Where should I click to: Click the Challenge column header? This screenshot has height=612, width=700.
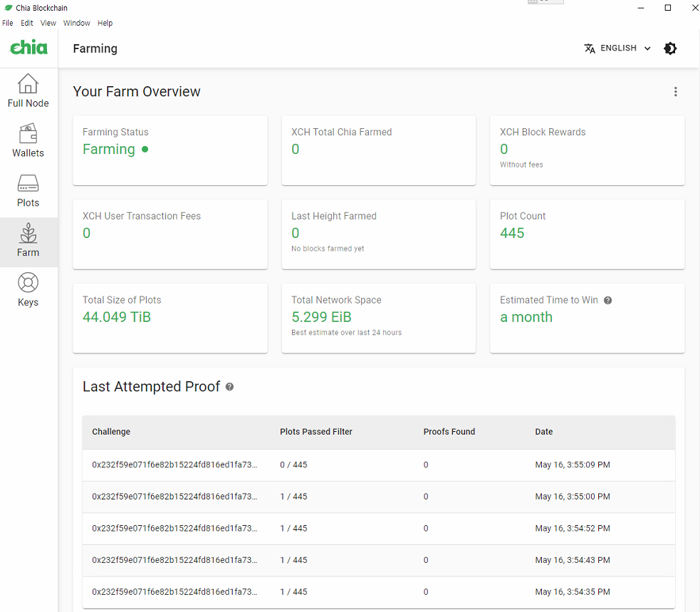pos(111,432)
